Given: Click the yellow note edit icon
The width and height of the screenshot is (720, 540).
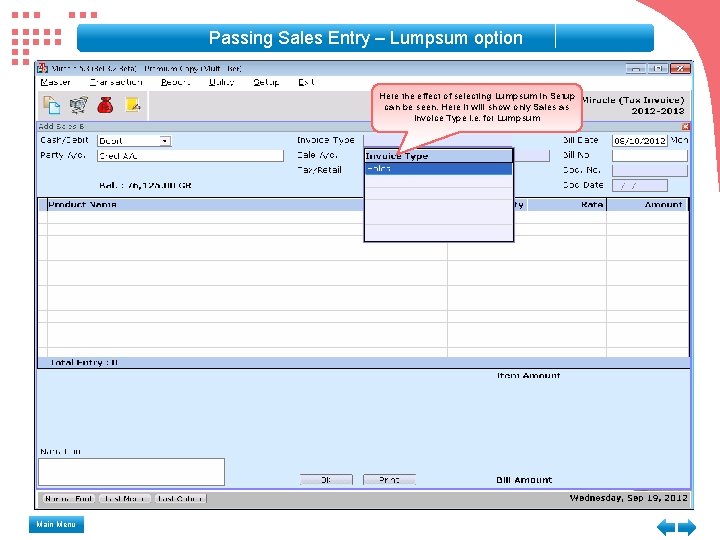Looking at the screenshot, I should [133, 105].
